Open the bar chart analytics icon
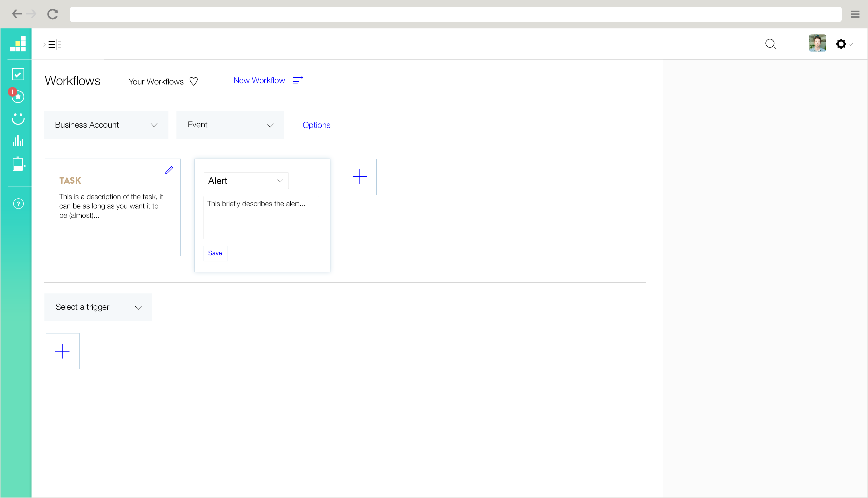868x498 pixels. [x=18, y=141]
